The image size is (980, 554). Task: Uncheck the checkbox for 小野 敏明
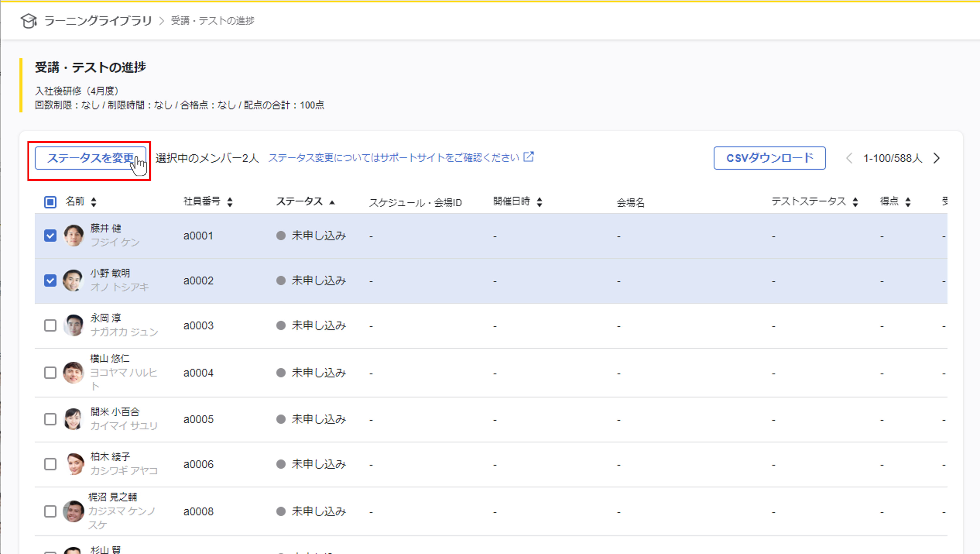coord(50,281)
